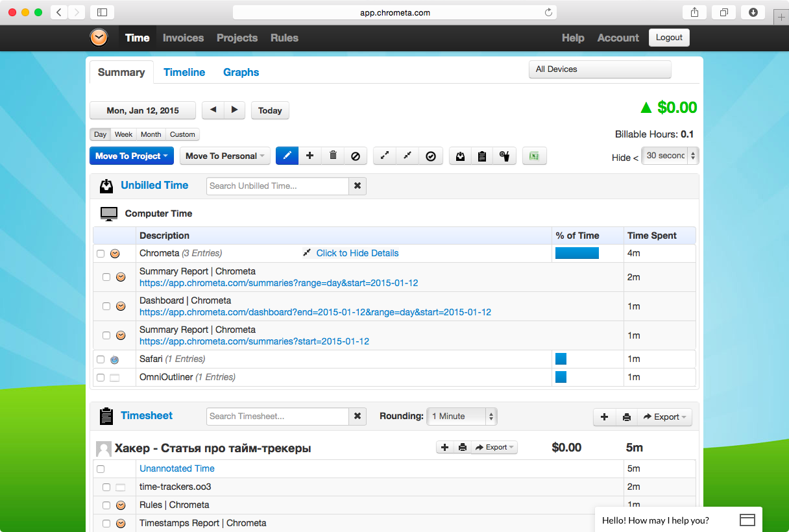Go to previous day arrow
Image resolution: width=789 pixels, height=532 pixels.
click(x=213, y=110)
